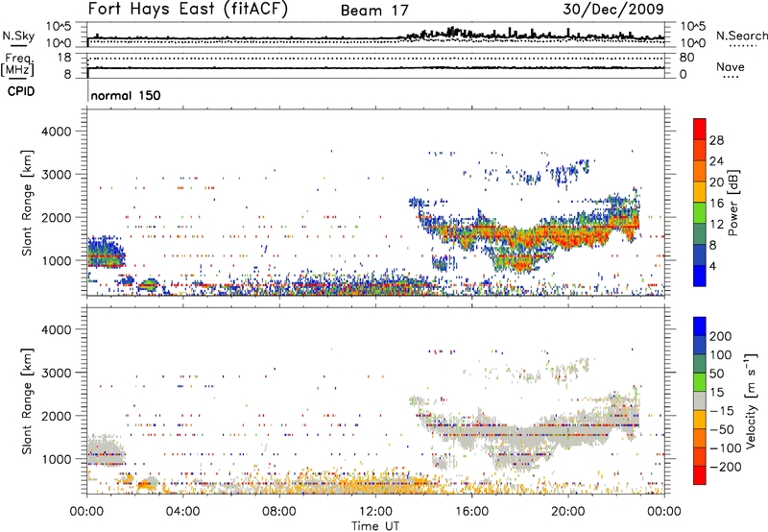Click the dotted line sample under 'Nave'
Screen dimensions: 768x532
click(731, 77)
